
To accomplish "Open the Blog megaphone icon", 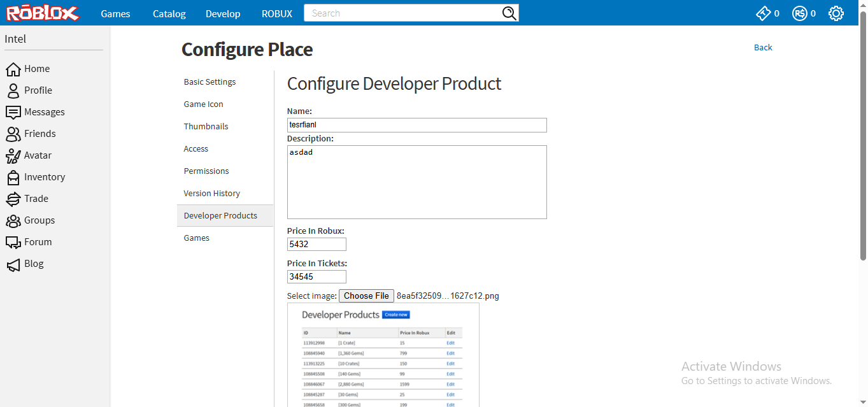I will point(13,264).
